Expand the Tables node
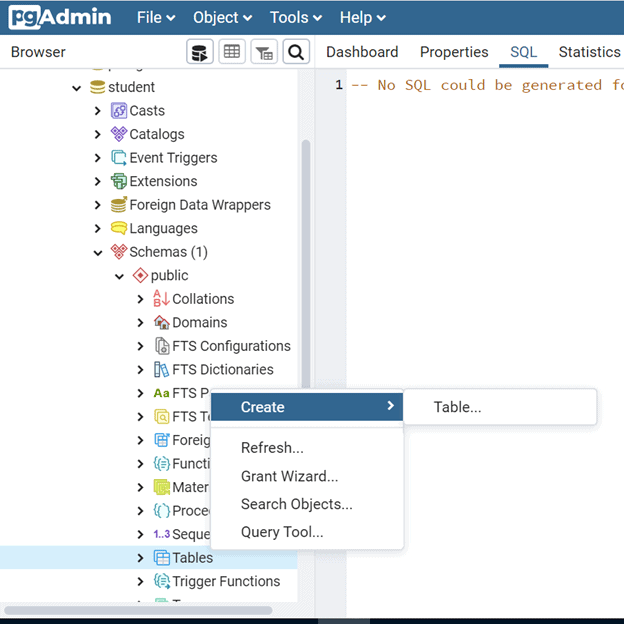Viewport: 624px width, 624px height. tap(140, 558)
